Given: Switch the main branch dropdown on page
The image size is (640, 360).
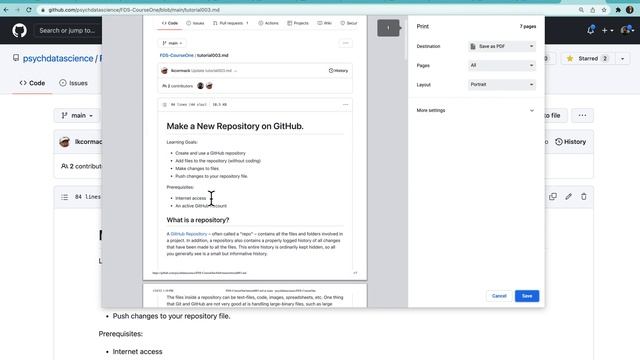Looking at the screenshot, I should [x=77, y=116].
